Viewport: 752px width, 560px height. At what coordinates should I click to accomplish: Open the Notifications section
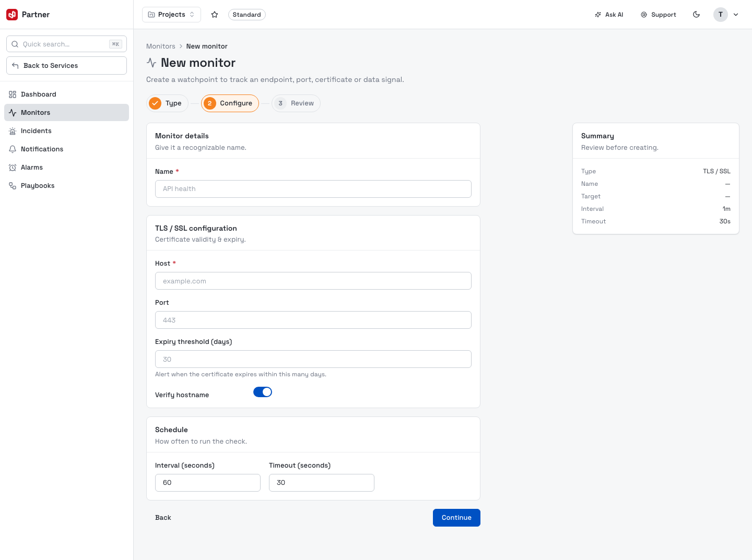click(x=66, y=149)
